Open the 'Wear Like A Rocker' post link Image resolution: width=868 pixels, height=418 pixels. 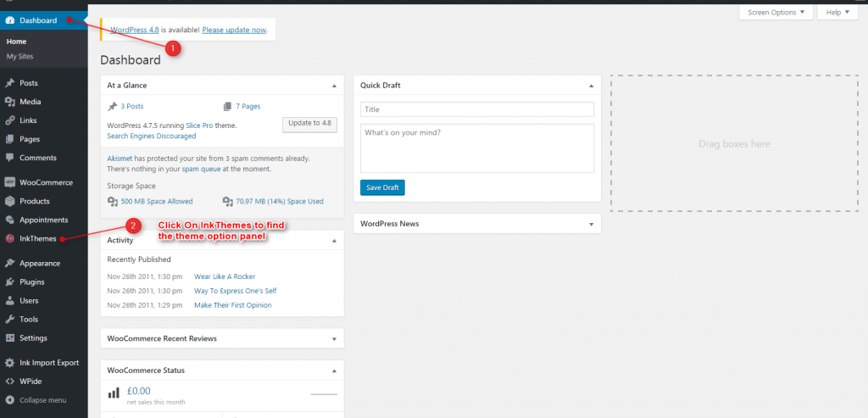225,276
